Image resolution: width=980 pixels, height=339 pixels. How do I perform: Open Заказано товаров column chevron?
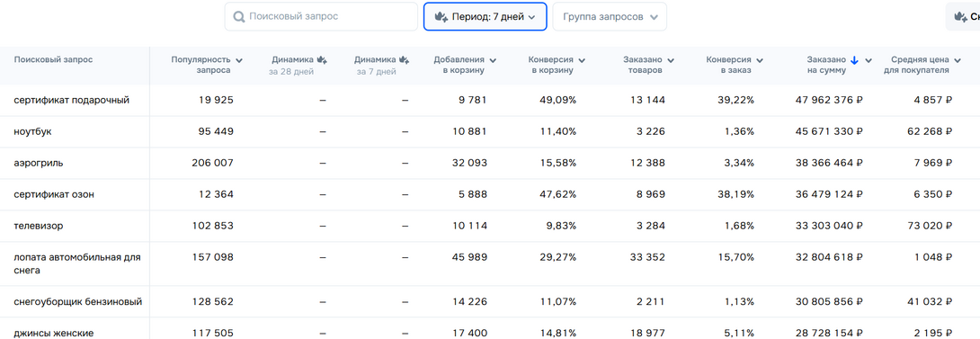click(671, 60)
